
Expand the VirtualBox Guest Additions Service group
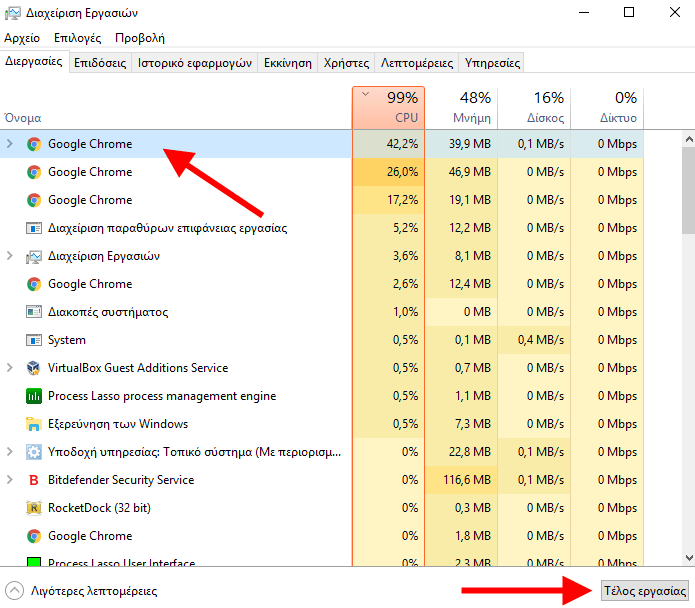point(9,368)
